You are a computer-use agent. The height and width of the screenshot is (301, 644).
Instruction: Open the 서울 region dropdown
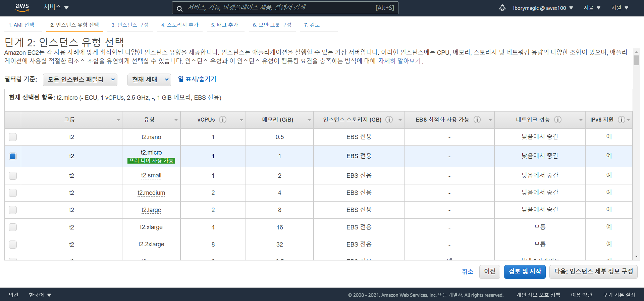592,8
